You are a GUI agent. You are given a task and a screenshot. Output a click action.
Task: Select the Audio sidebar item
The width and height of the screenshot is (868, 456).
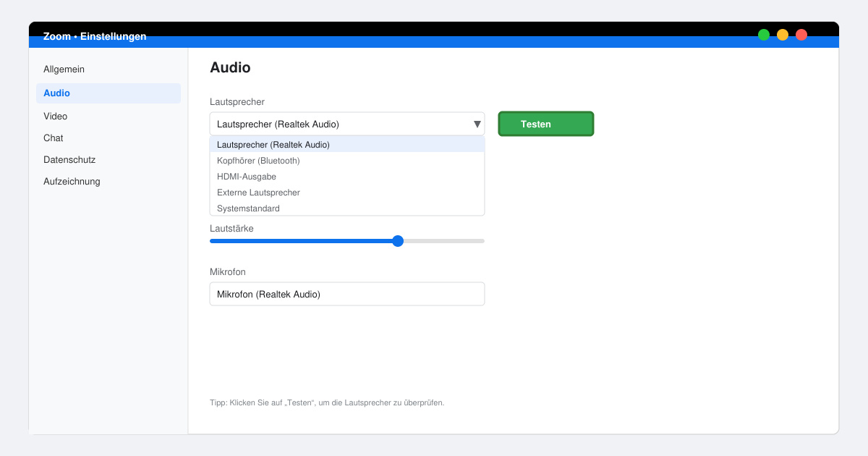(x=109, y=93)
